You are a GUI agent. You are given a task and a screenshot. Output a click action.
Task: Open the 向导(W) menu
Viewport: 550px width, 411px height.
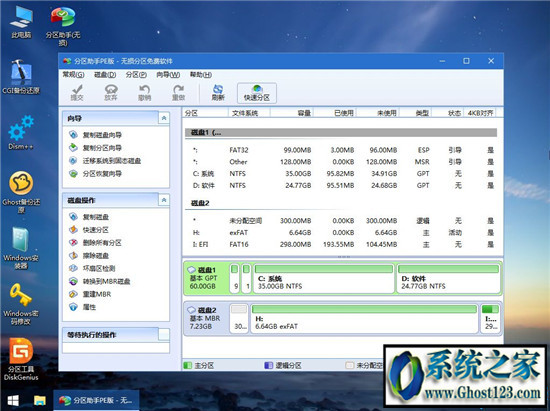pyautogui.click(x=168, y=75)
